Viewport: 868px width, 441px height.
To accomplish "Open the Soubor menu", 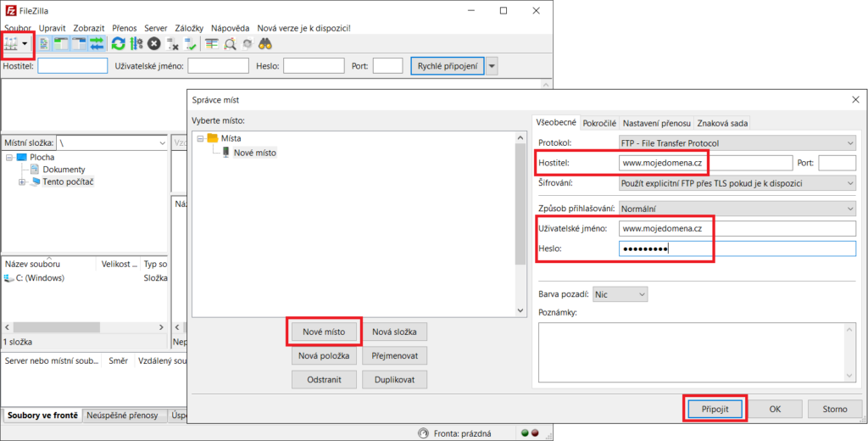I will [x=18, y=28].
